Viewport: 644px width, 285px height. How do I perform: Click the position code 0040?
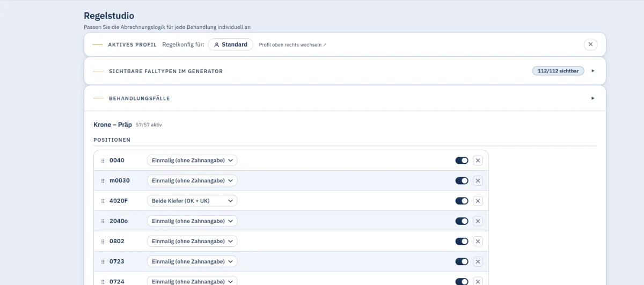coord(117,160)
